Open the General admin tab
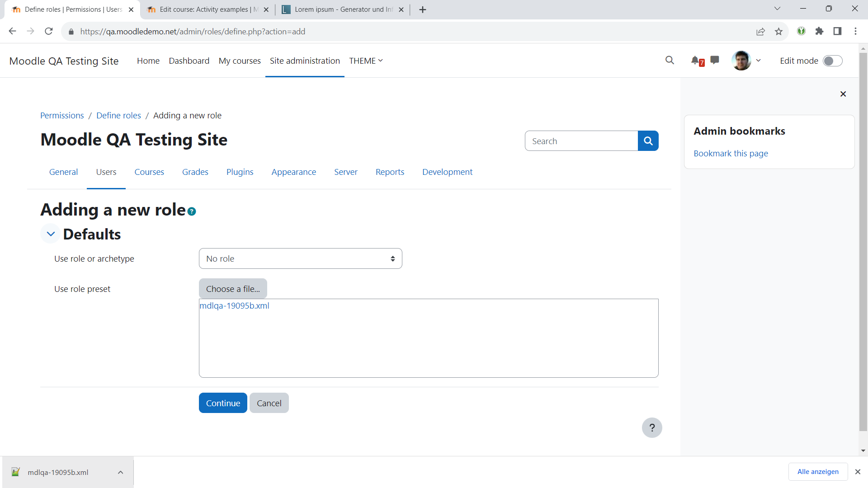868x488 pixels. coord(63,172)
